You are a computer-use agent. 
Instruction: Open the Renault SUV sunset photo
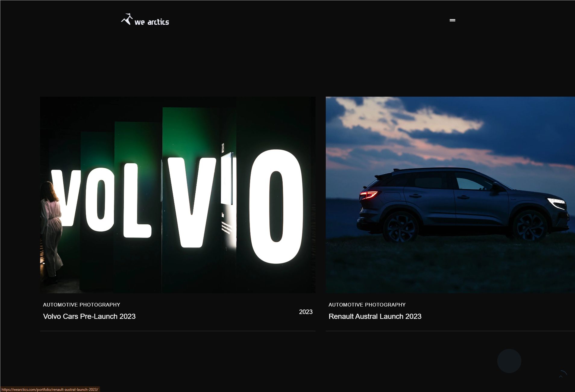(x=450, y=195)
